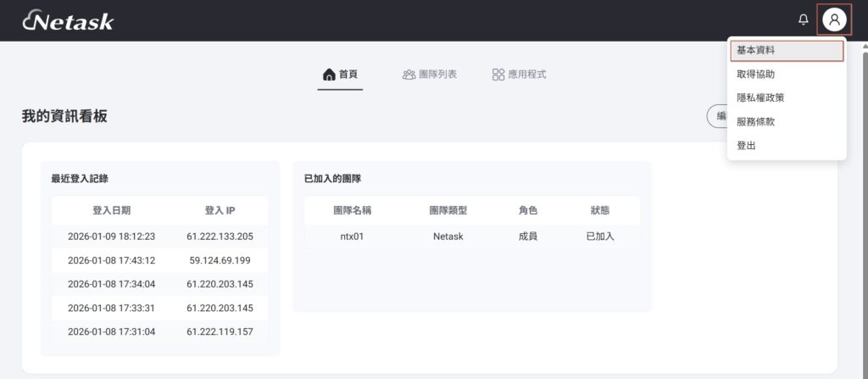Click the team list people icon
Screen dimensions: 868x379
pos(409,75)
